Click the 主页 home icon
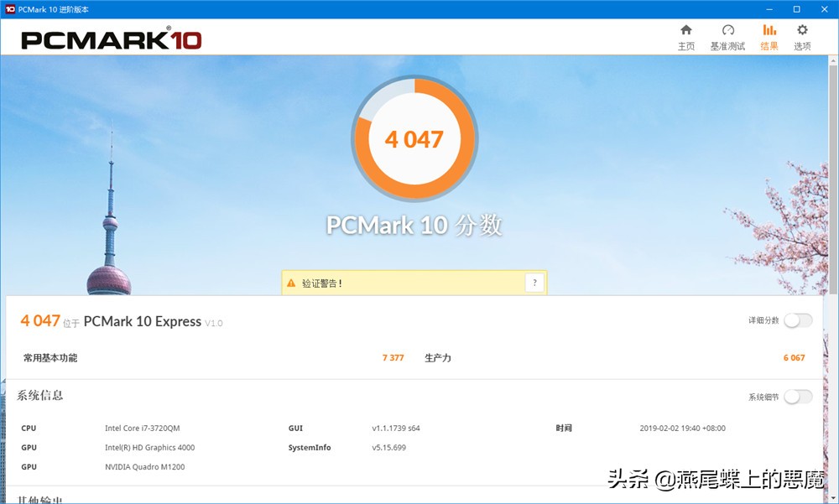Viewport: 839px width, 504px height. coord(685,35)
